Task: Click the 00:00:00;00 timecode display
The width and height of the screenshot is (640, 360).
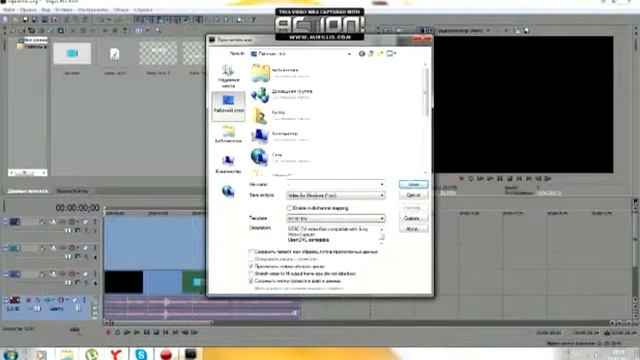Action: coord(78,208)
